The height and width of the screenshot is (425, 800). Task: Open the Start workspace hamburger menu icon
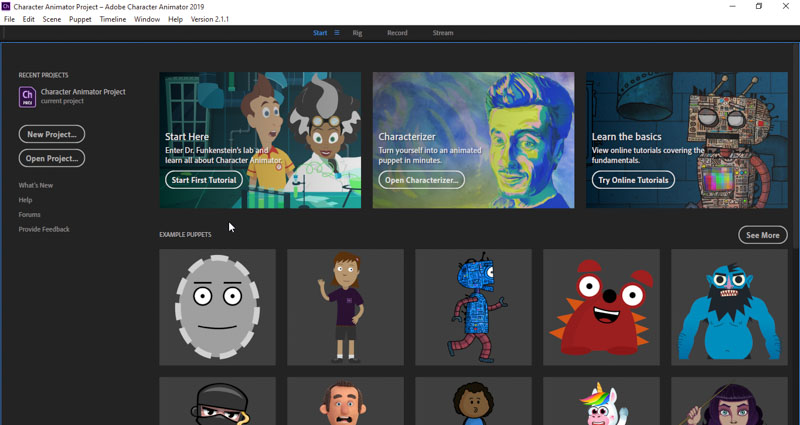click(x=337, y=33)
